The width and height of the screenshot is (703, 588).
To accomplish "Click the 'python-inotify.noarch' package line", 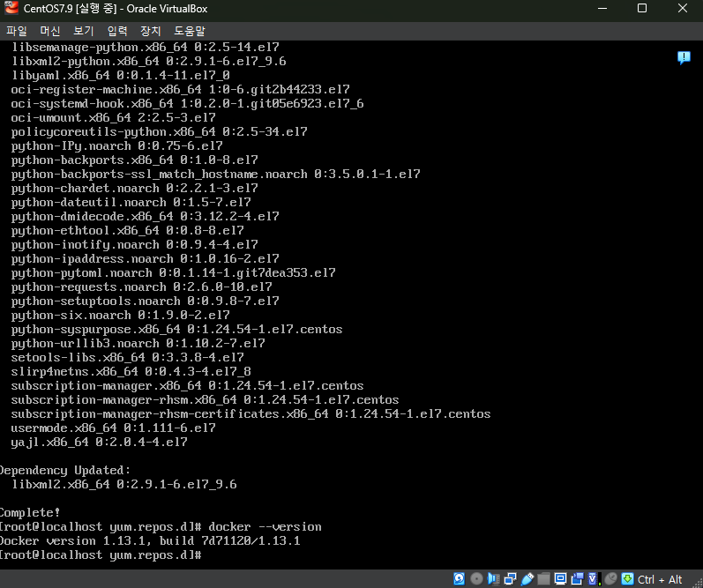I will click(x=134, y=244).
